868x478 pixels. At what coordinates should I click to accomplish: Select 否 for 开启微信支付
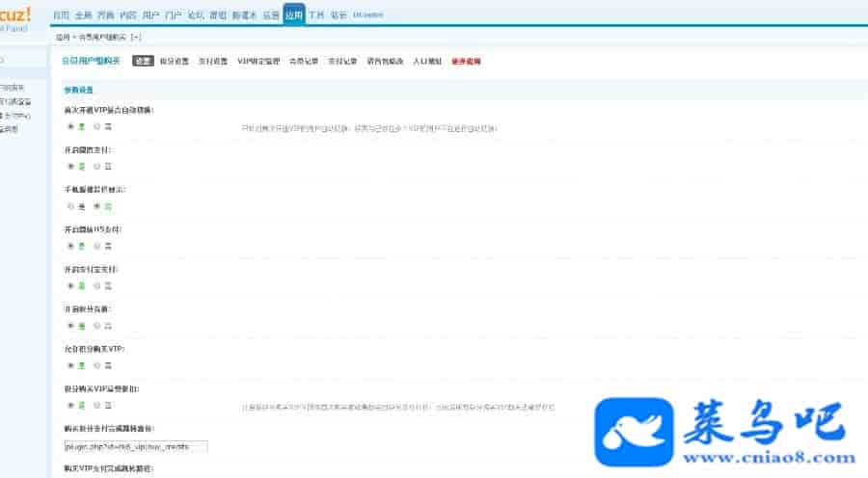point(96,167)
